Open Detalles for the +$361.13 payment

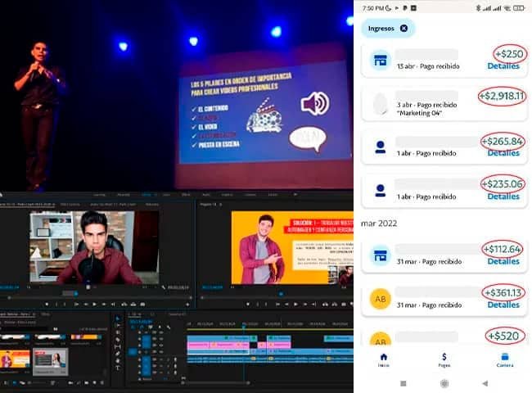click(503, 305)
